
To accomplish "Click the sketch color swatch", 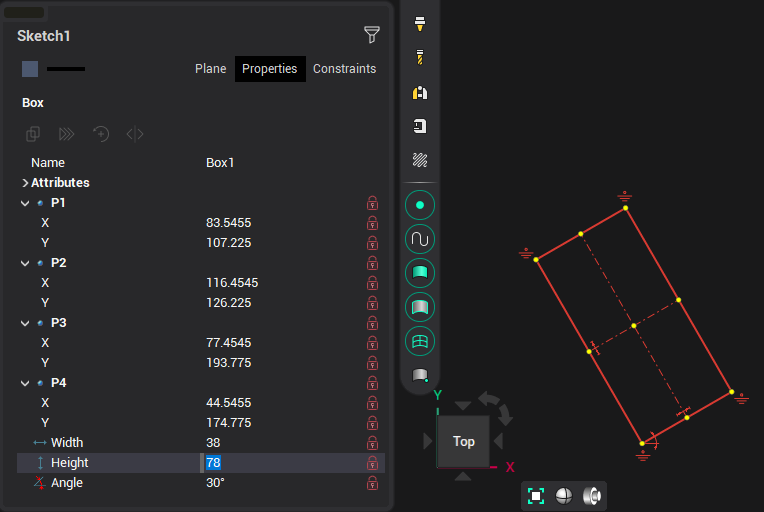I will point(30,69).
